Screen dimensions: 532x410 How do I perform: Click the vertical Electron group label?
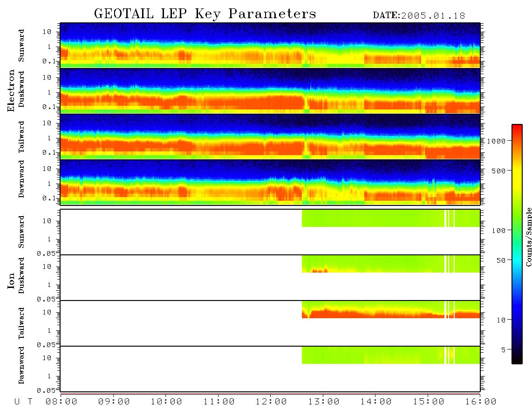[x=11, y=90]
